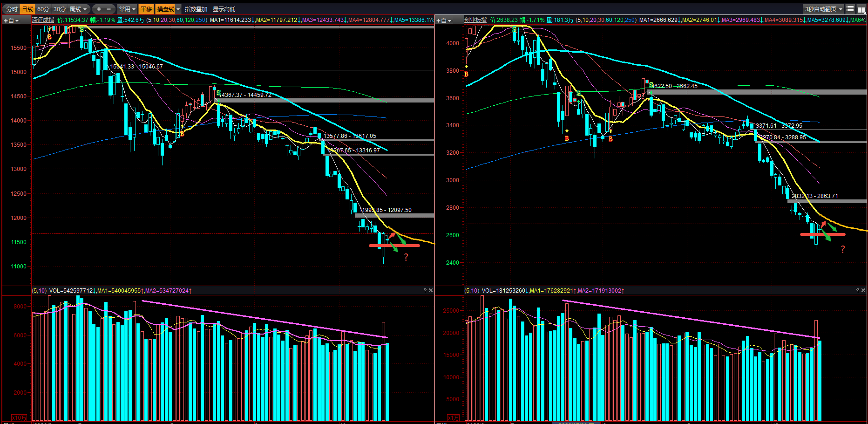This screenshot has width=868, height=424.
Task: Open the +自 dropdown on 深证成指 chart
Action: click(x=11, y=21)
